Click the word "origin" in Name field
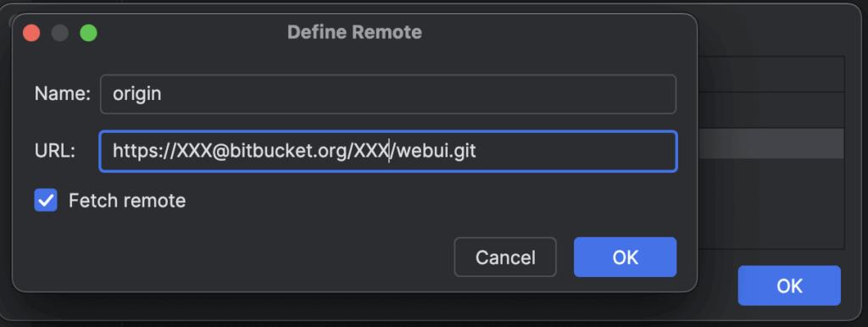 (x=136, y=94)
